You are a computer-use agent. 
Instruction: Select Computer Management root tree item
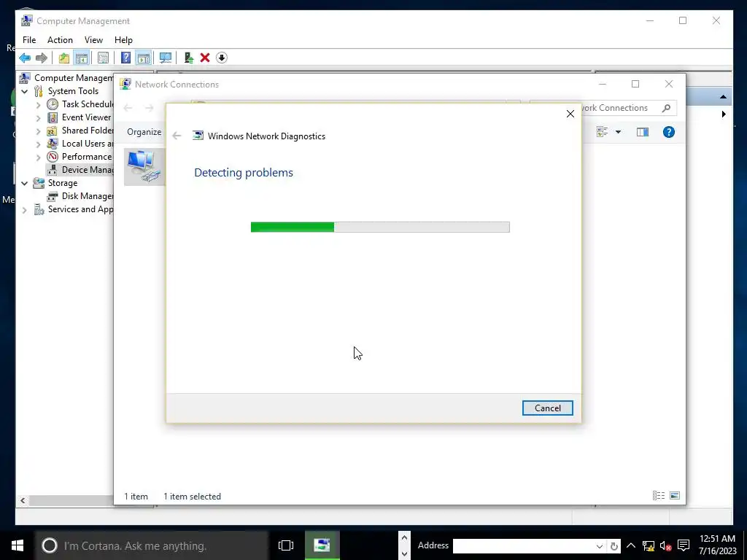tap(66, 78)
